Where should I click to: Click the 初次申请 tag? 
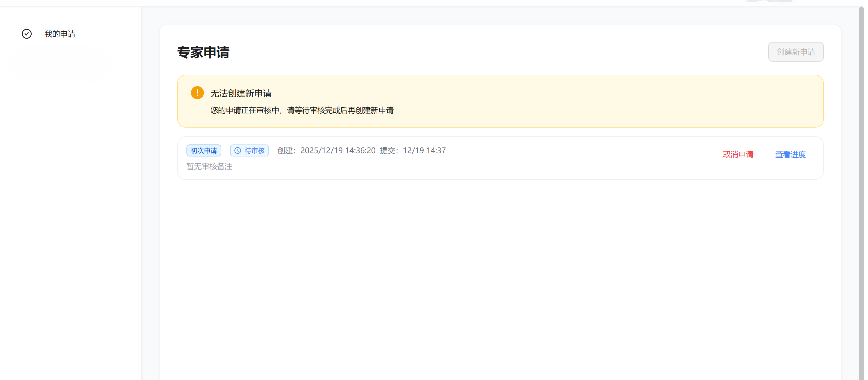click(204, 150)
